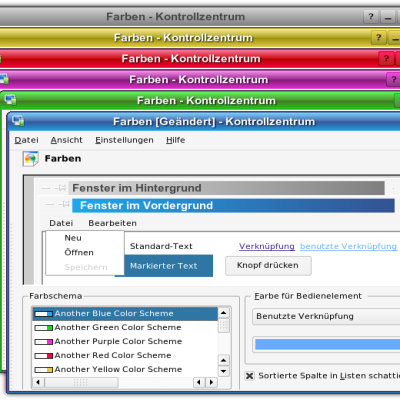
Task: Click the red window's help question-mark button
Action: (x=386, y=58)
